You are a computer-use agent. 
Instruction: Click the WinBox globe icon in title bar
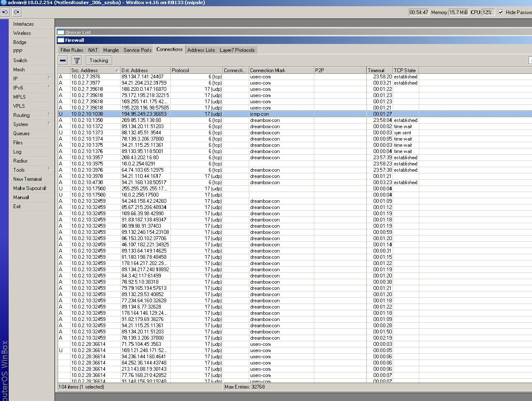[3, 2]
